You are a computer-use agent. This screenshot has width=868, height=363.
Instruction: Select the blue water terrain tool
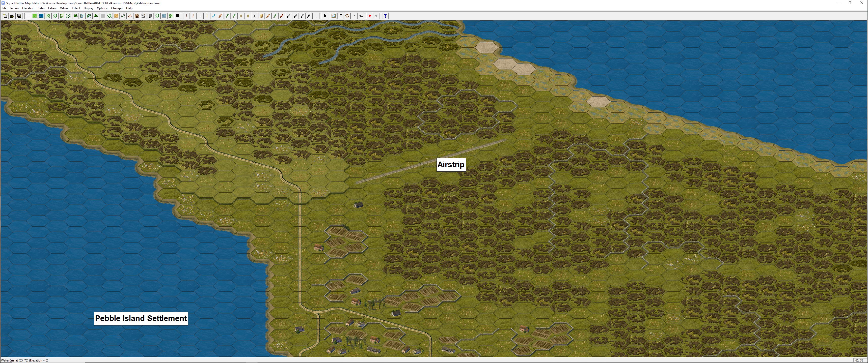pyautogui.click(x=41, y=16)
